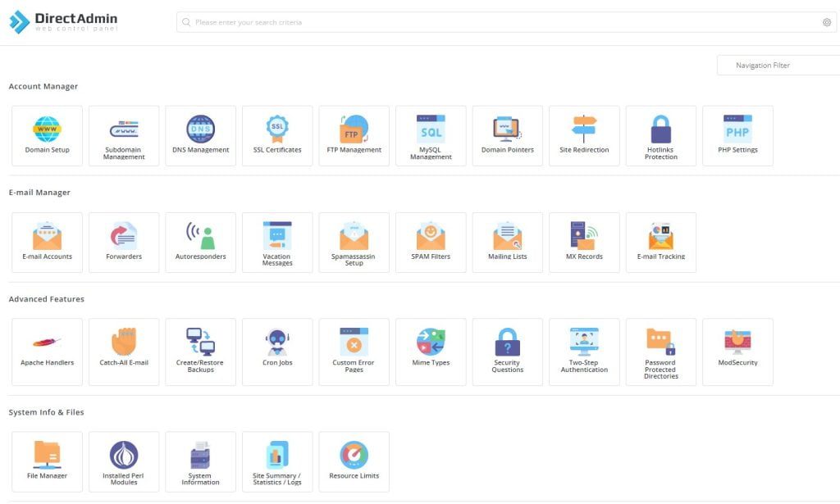Screen dimensions: 840x504
Task: Open E-mail Accounts
Action: 47,241
